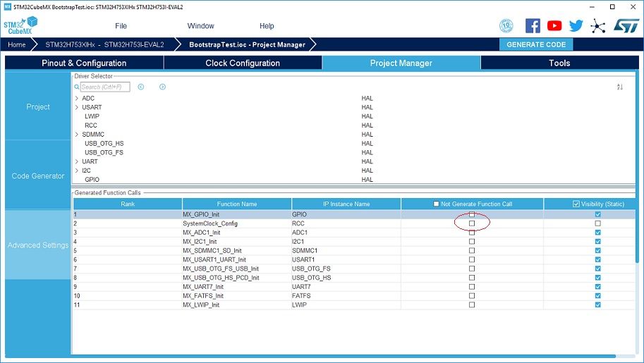
Task: Click the title bar MX app icon
Action: pos(7,7)
